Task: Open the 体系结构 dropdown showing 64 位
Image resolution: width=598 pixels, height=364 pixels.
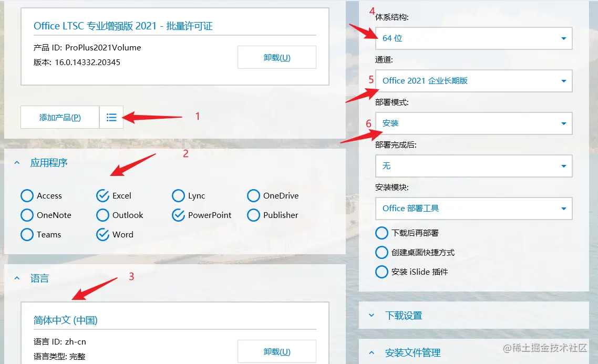Action: [473, 38]
